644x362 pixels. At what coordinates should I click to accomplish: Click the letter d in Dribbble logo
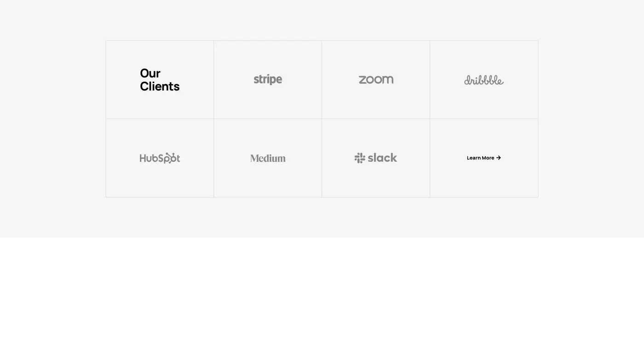(468, 80)
